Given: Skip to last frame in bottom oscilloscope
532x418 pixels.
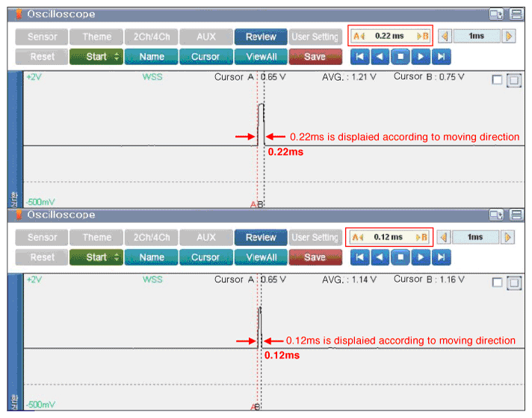Looking at the screenshot, I should (x=441, y=257).
